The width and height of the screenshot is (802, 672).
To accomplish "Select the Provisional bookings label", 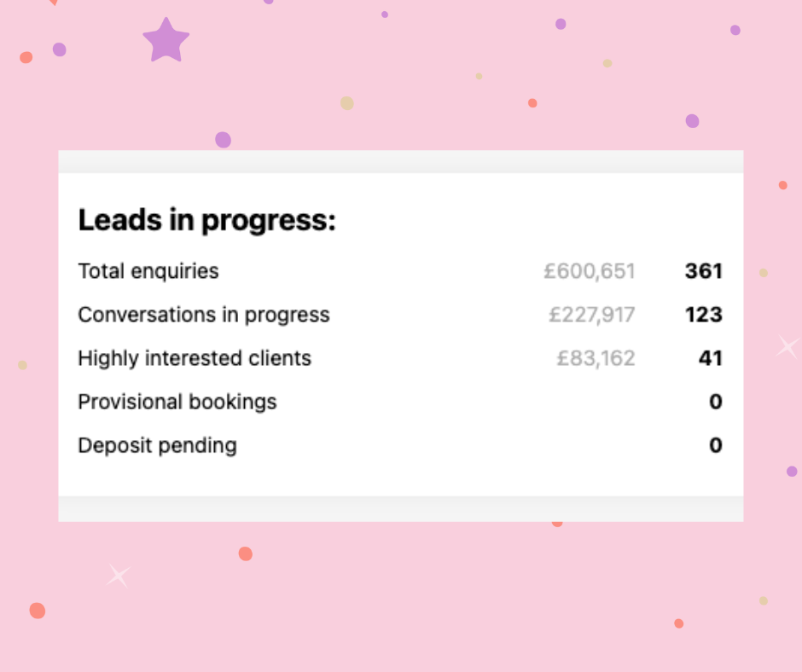I will [177, 402].
